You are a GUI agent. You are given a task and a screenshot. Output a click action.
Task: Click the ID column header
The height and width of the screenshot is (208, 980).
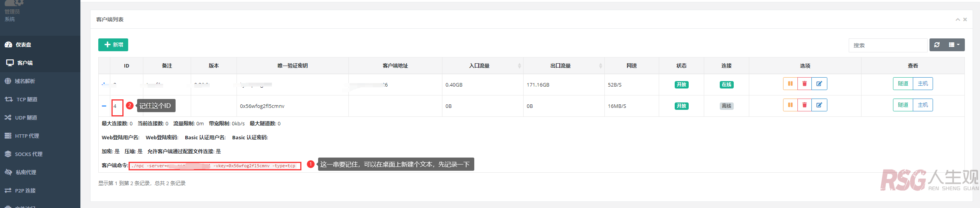point(127,66)
